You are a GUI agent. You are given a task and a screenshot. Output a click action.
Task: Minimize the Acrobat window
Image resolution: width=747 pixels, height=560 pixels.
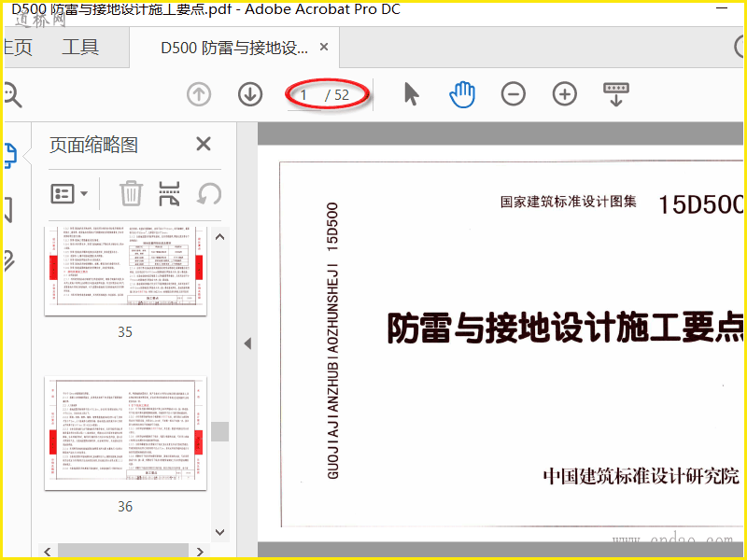point(722,8)
